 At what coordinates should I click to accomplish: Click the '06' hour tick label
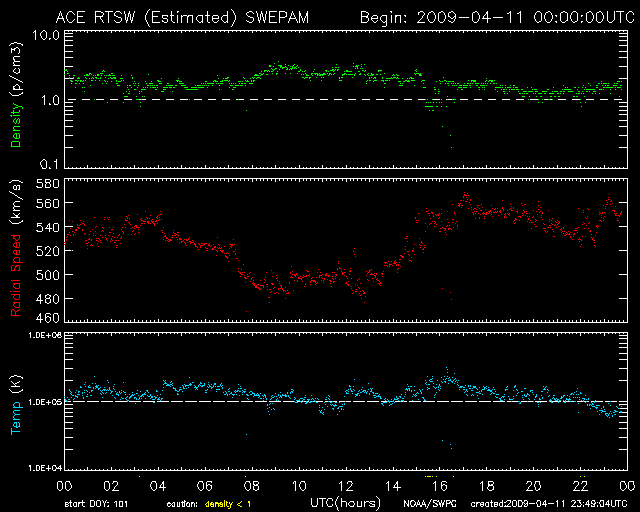point(204,486)
